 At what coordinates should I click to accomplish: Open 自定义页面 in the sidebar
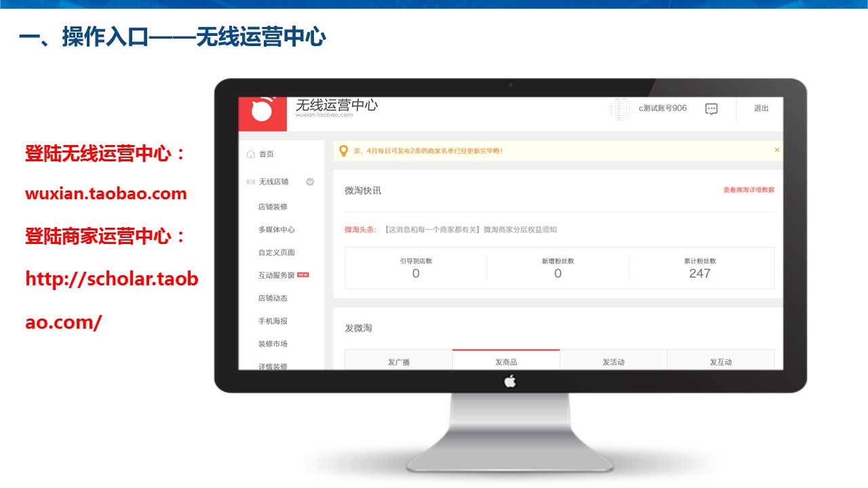click(x=277, y=252)
